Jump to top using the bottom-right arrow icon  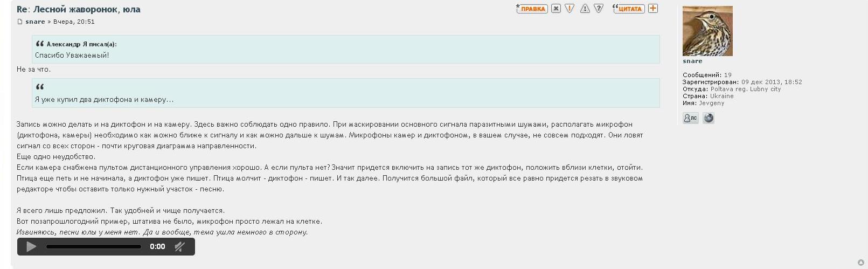pos(860,263)
